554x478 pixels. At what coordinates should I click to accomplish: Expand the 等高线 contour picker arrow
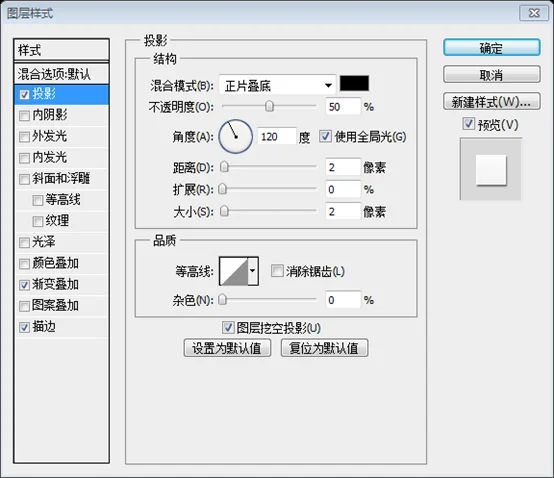(x=253, y=271)
